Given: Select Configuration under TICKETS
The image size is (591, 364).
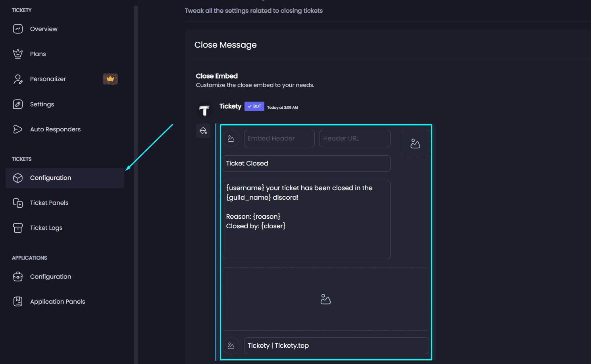Looking at the screenshot, I should coord(50,177).
